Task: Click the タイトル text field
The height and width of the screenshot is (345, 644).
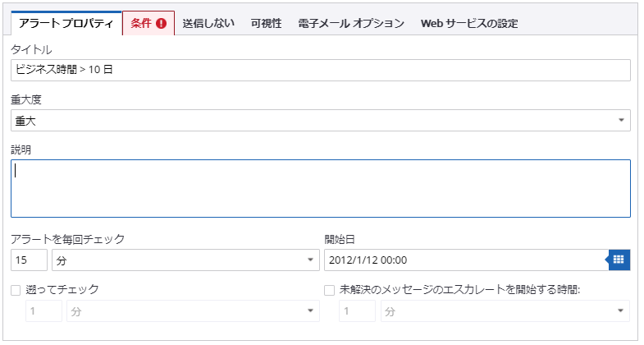Action: click(321, 70)
